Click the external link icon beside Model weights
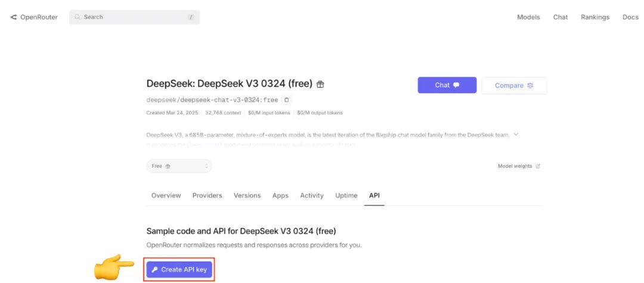Viewport: 644px width, 283px height. point(538,166)
